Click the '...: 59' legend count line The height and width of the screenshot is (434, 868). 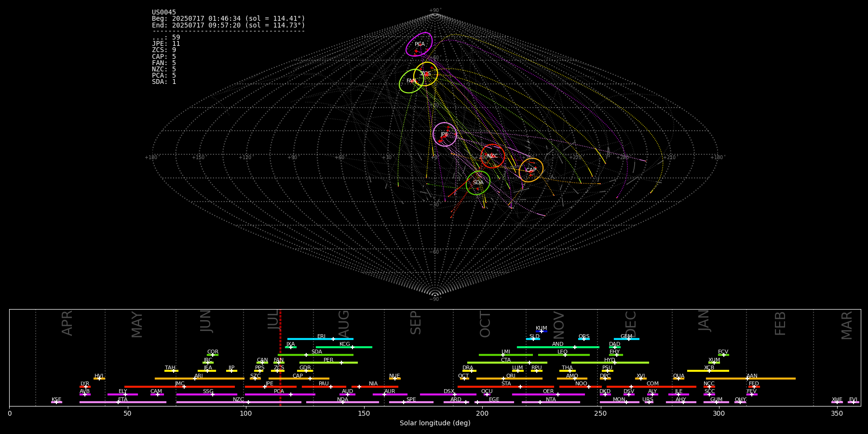pos(166,38)
